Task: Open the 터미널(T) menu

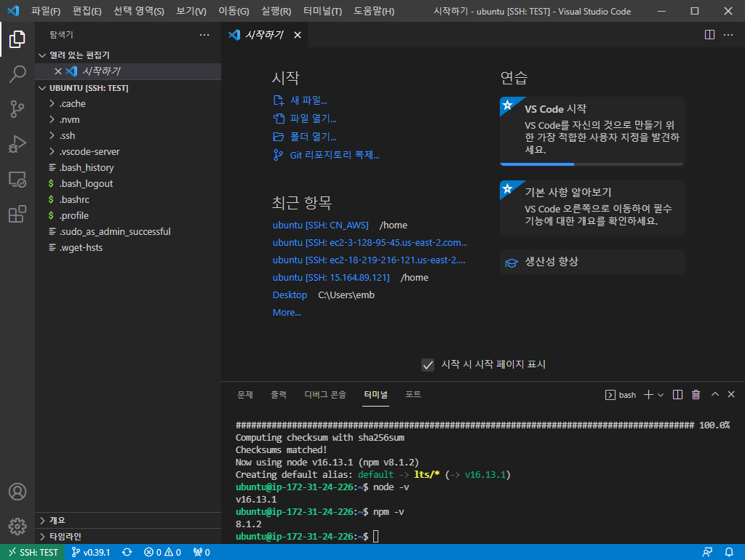Action: click(322, 11)
